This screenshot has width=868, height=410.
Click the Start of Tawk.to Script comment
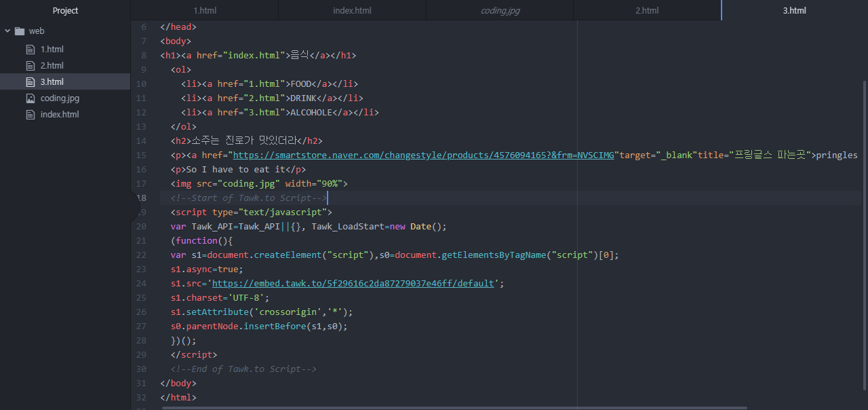(249, 198)
